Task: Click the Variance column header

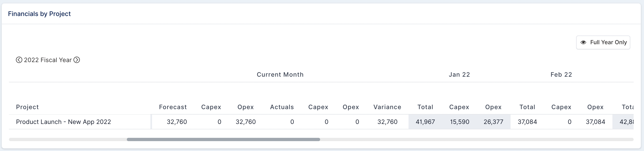Action: click(387, 107)
